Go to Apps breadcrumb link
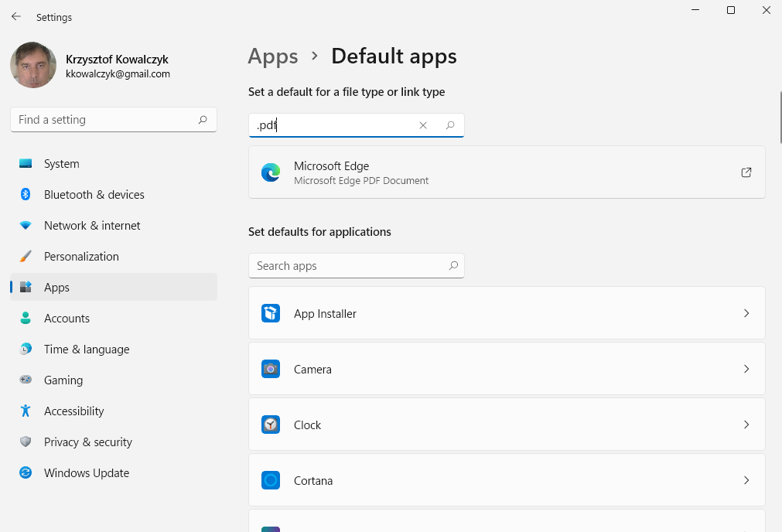 click(273, 56)
